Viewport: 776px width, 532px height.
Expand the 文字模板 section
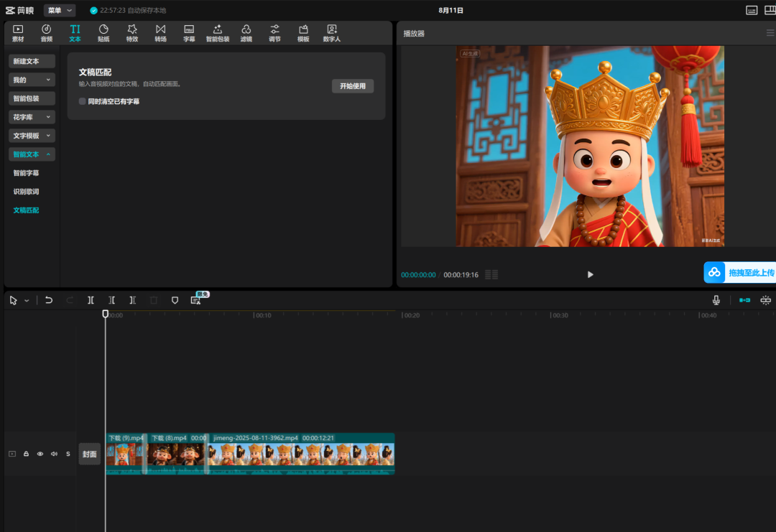tap(32, 136)
